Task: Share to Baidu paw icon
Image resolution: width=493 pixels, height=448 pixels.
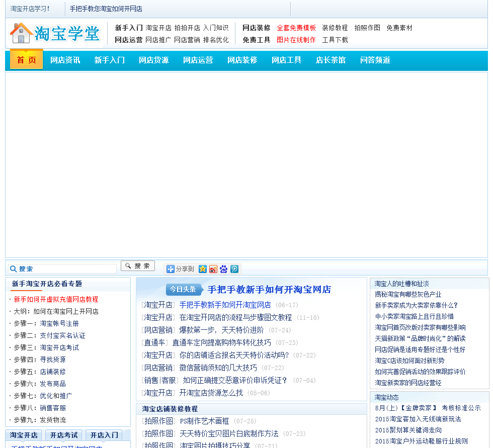Action: (x=224, y=269)
